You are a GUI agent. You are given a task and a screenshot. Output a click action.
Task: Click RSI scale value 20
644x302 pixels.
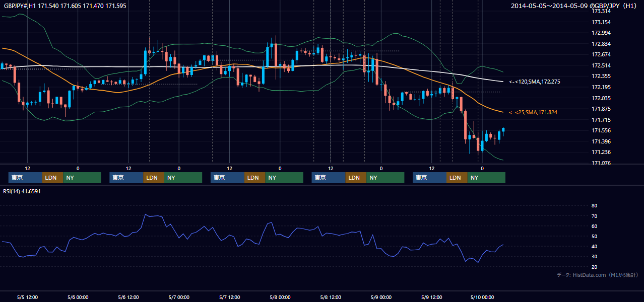point(594,267)
